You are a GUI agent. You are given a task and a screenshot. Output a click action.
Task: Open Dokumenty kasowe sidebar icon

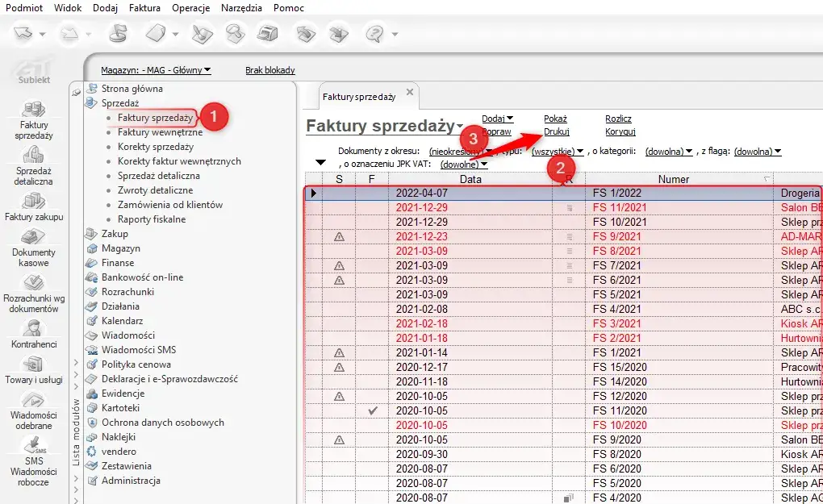pyautogui.click(x=33, y=237)
